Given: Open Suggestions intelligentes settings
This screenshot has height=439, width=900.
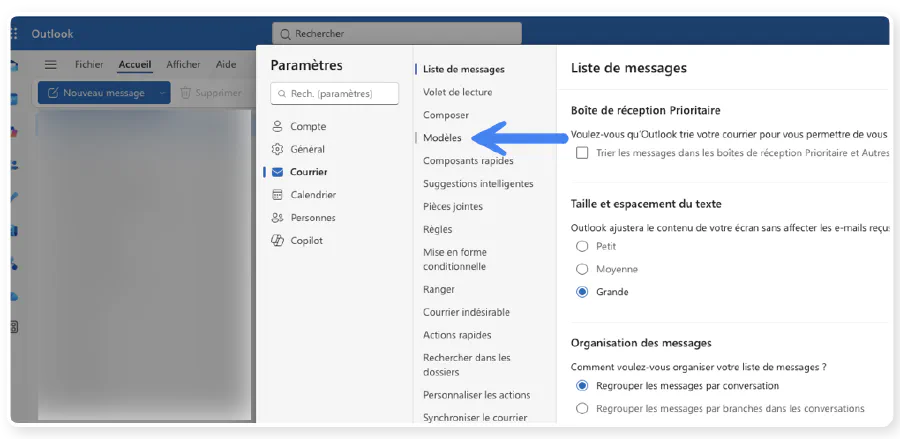Looking at the screenshot, I should 478,184.
